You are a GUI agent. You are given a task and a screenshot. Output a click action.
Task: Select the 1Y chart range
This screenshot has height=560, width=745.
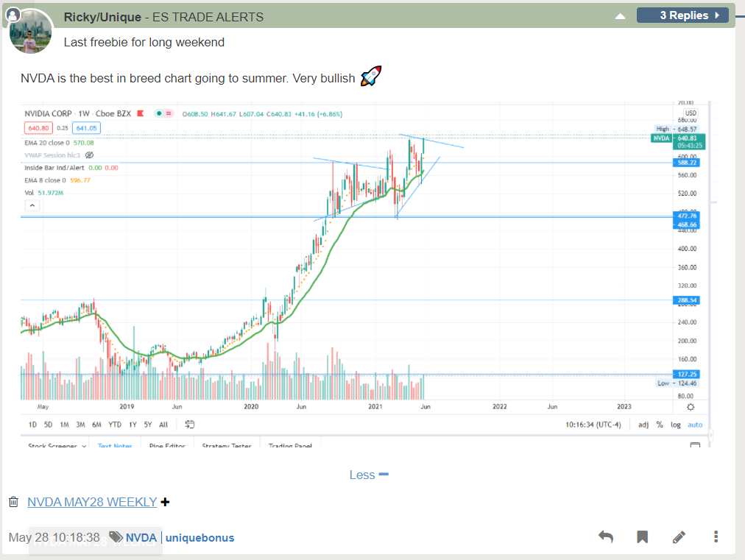tap(133, 425)
